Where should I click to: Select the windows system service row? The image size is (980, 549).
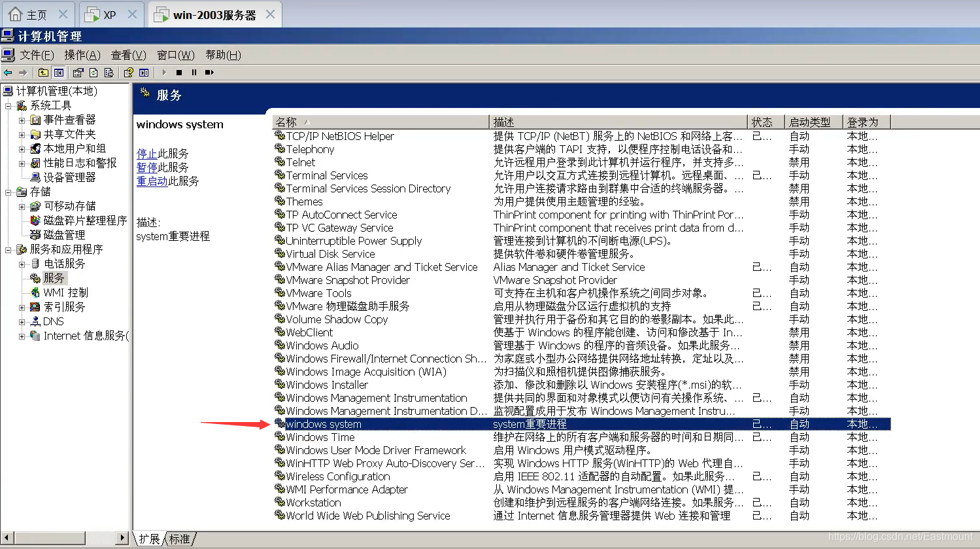tap(582, 424)
